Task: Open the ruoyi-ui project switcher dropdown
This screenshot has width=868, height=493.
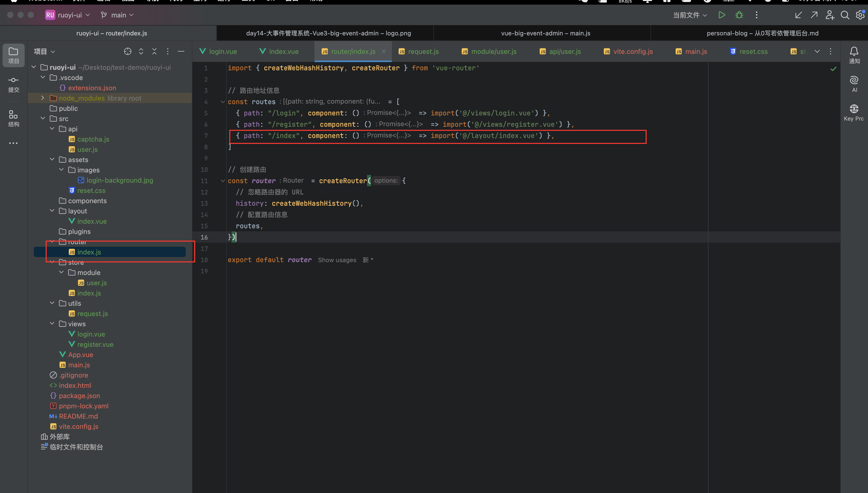Action: (x=68, y=15)
